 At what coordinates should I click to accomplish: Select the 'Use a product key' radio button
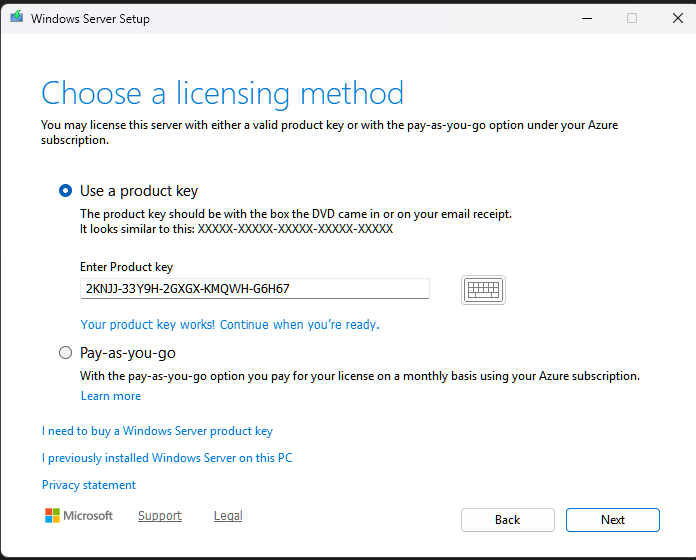(x=66, y=191)
